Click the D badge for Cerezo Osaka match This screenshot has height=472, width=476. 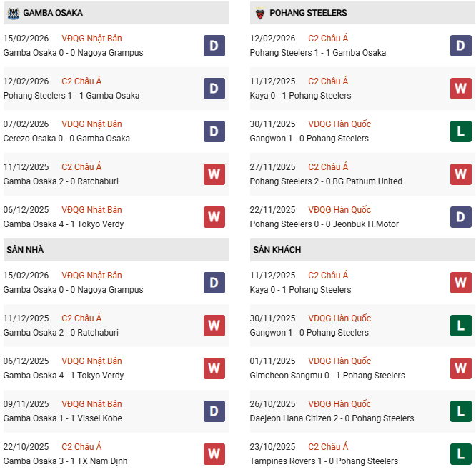[214, 131]
